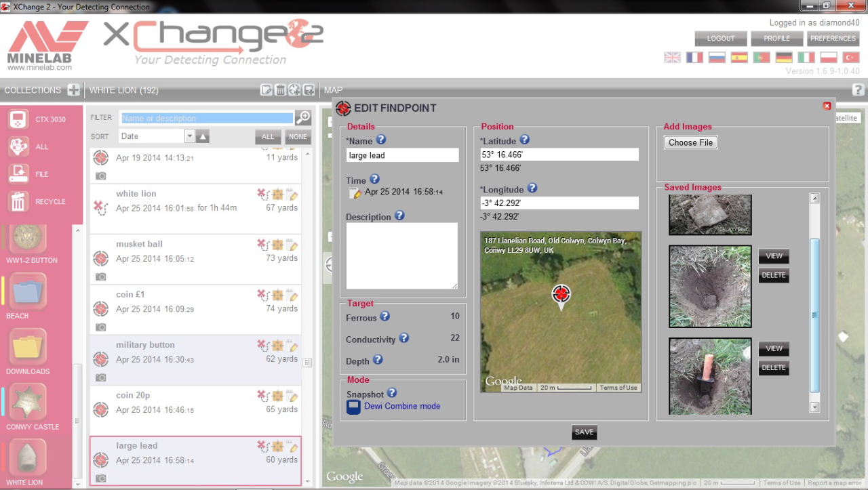The height and width of the screenshot is (490, 868).
Task: Open the help question mark on MAP bar
Action: pyautogui.click(x=858, y=90)
